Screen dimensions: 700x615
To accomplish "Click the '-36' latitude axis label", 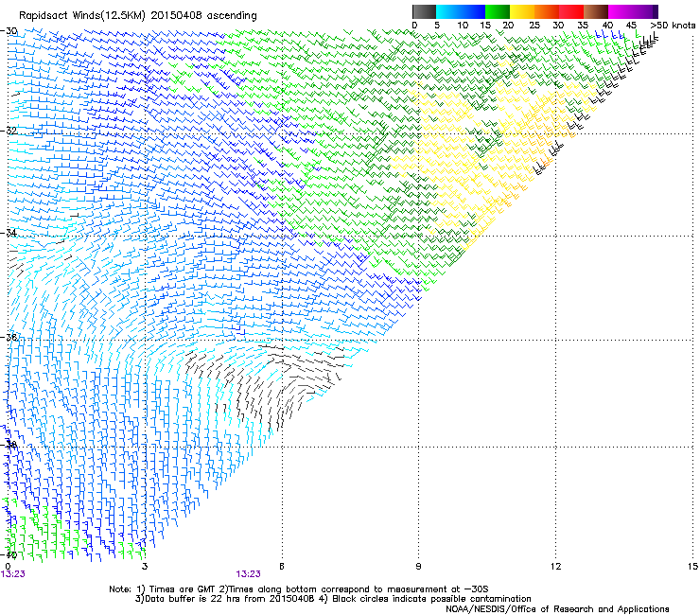I will click(9, 337).
